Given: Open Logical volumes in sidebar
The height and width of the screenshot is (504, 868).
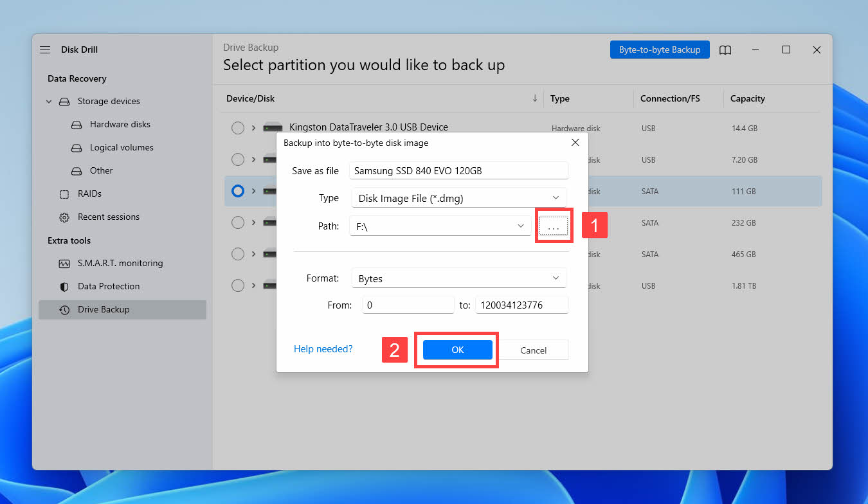Looking at the screenshot, I should [x=122, y=148].
